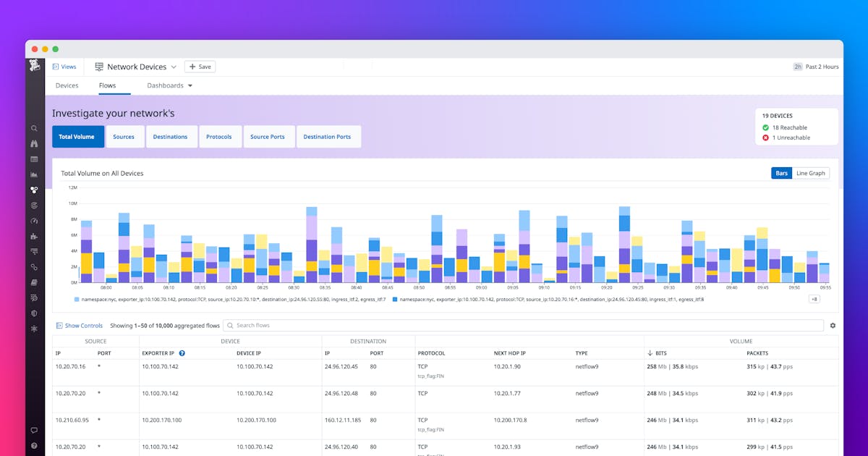The image size is (868, 456).
Task: Open the network topology icon in the sidebar
Action: 34,190
